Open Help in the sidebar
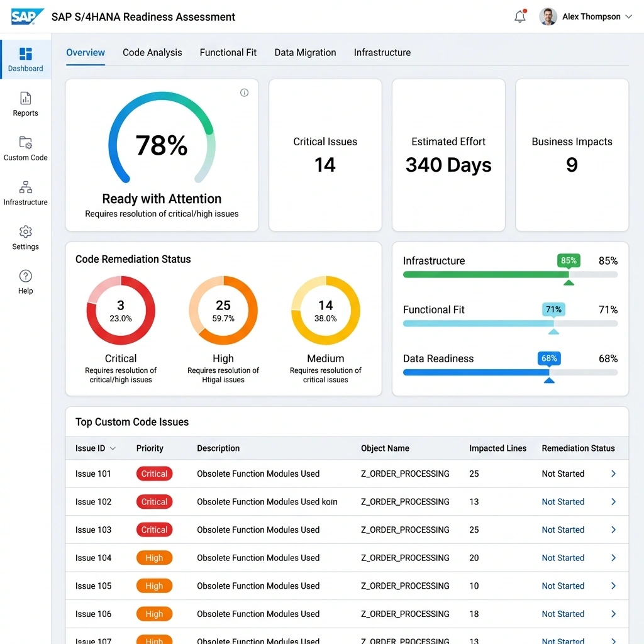The height and width of the screenshot is (644, 644). coord(25,282)
